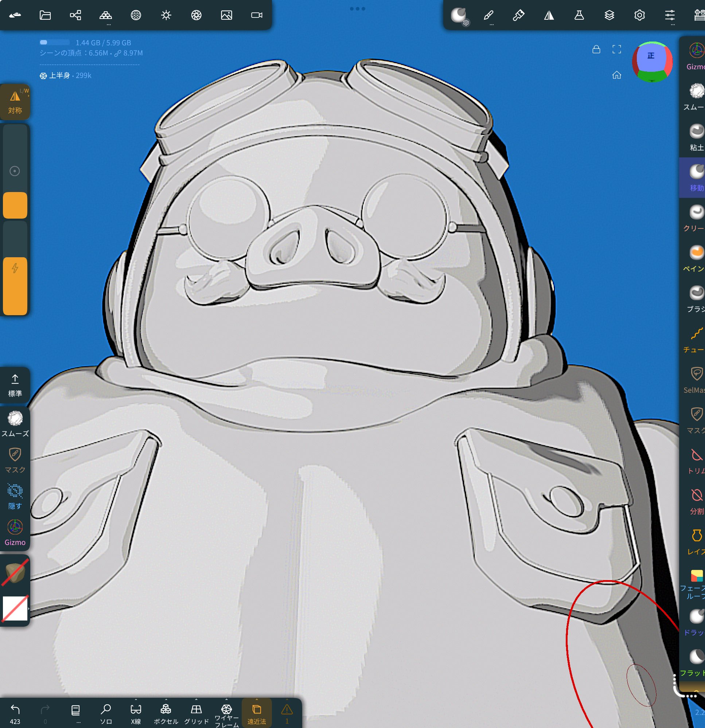Viewport: 705px width, 728px height.
Task: Open the Camera settings icon
Action: pos(257,15)
